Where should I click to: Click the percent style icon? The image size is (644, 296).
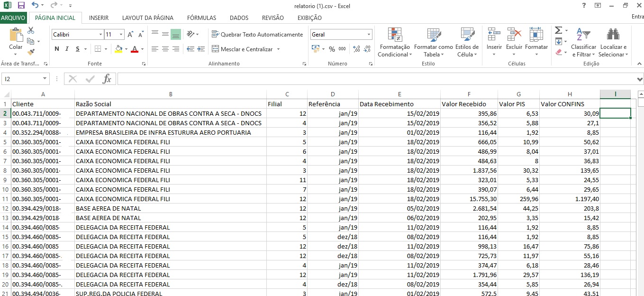click(x=332, y=49)
